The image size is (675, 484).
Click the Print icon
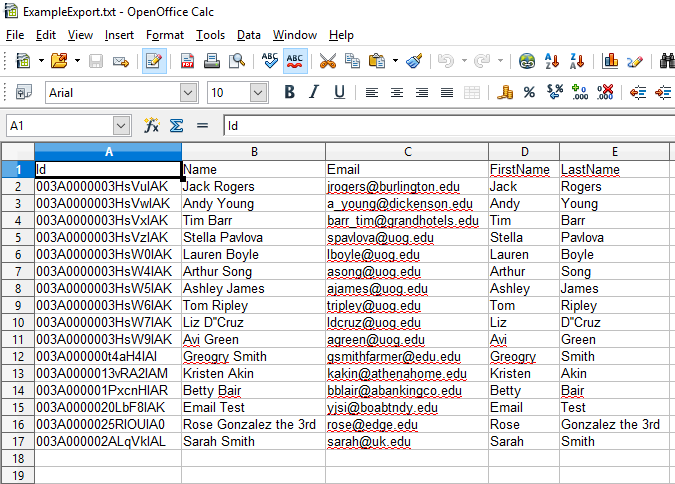[212, 61]
